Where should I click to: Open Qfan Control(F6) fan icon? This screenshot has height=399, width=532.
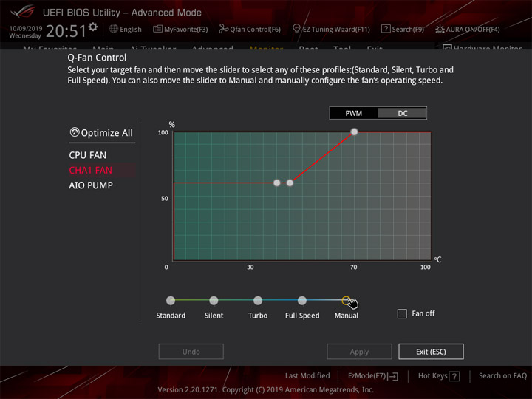(x=223, y=29)
